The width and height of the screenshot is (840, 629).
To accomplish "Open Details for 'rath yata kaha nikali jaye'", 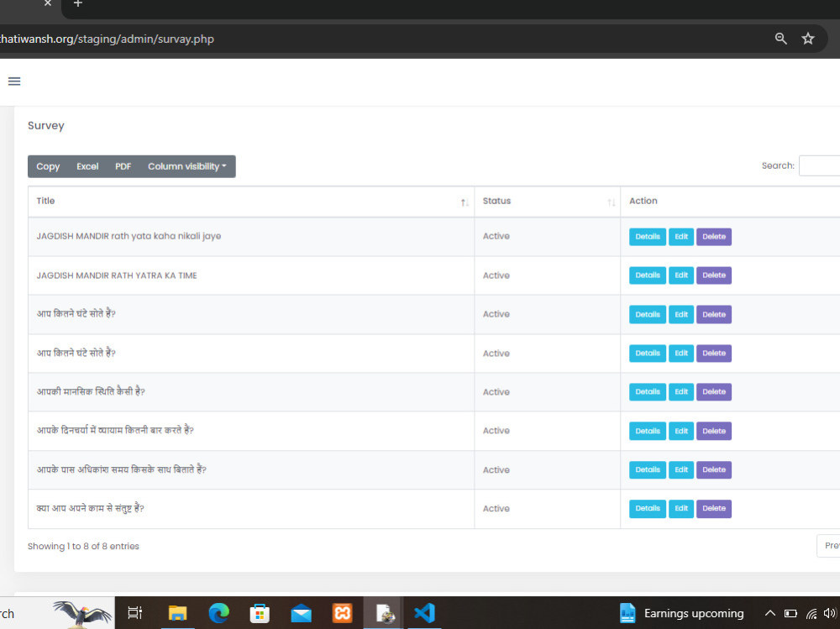I will point(647,236).
